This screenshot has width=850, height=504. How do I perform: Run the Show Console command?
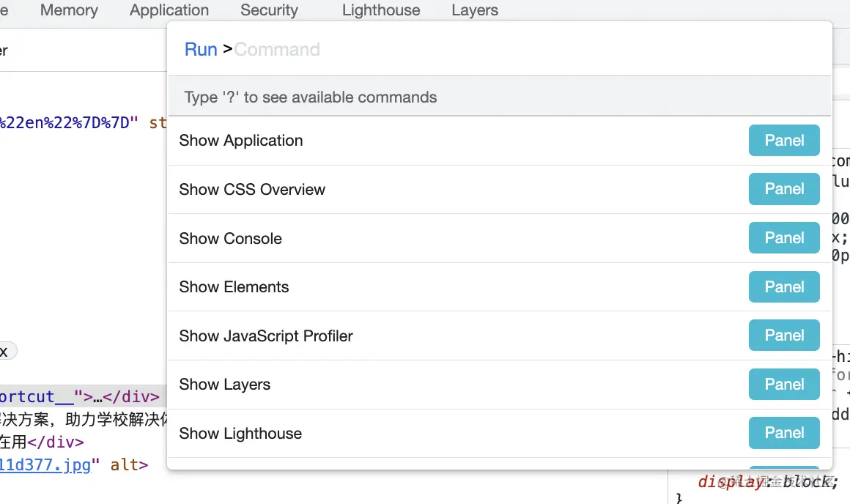point(231,239)
